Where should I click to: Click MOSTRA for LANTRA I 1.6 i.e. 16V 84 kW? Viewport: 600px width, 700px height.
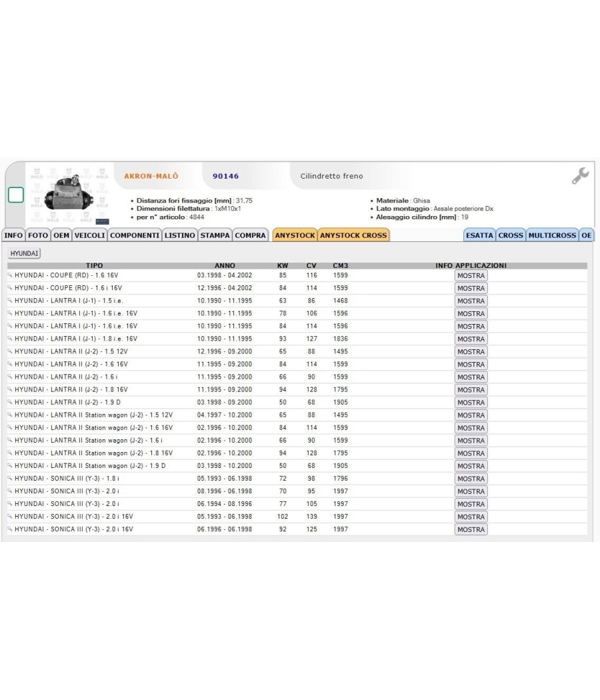coord(471,327)
